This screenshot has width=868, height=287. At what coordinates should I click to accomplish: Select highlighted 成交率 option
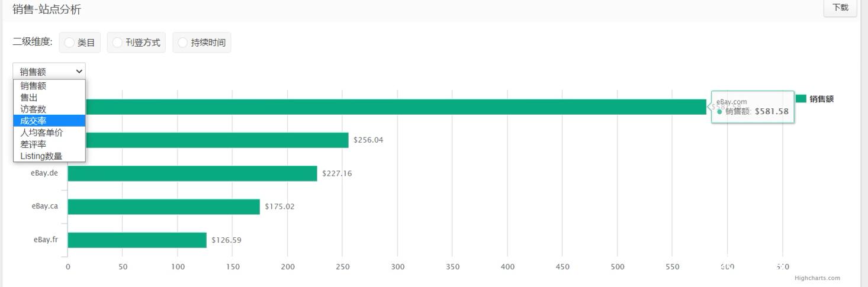(x=34, y=121)
